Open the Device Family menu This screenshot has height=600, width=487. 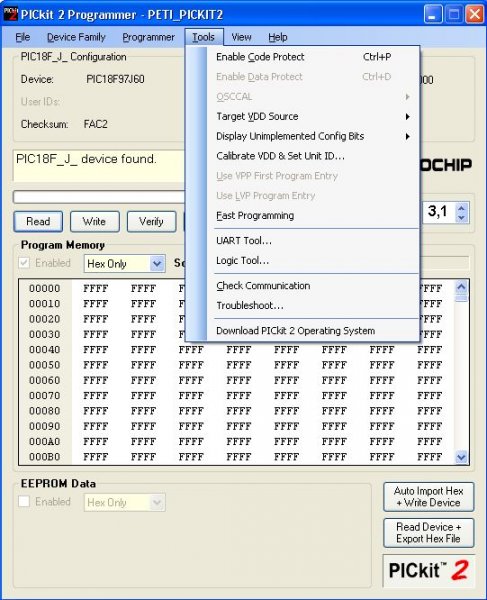[76, 37]
